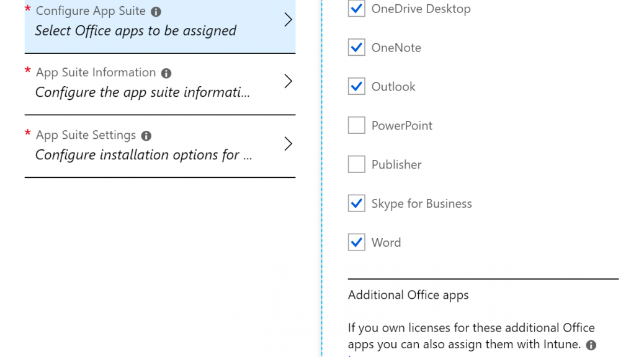
Task: Click the Skype for Business label
Action: (421, 203)
